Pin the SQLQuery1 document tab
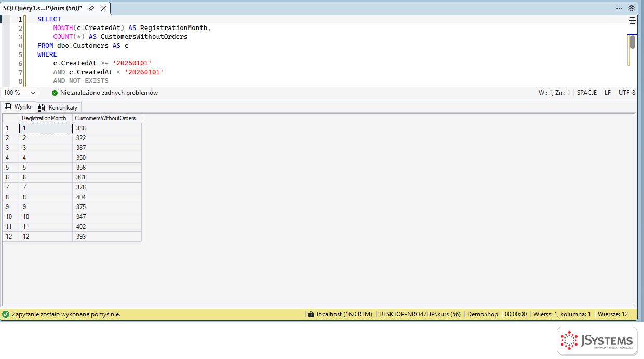 [91, 8]
